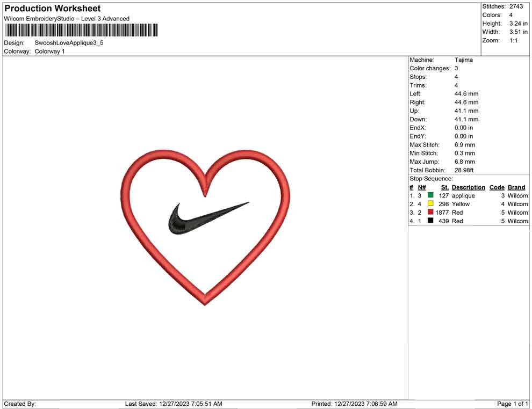Click the 'Description' column header
532x409 pixels.
[468, 187]
